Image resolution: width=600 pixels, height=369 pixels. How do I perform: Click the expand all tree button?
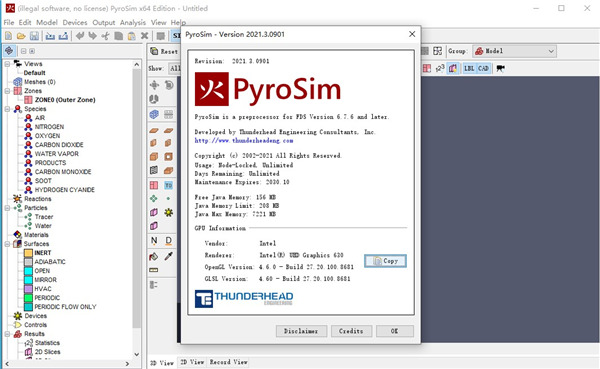pyautogui.click(x=32, y=51)
